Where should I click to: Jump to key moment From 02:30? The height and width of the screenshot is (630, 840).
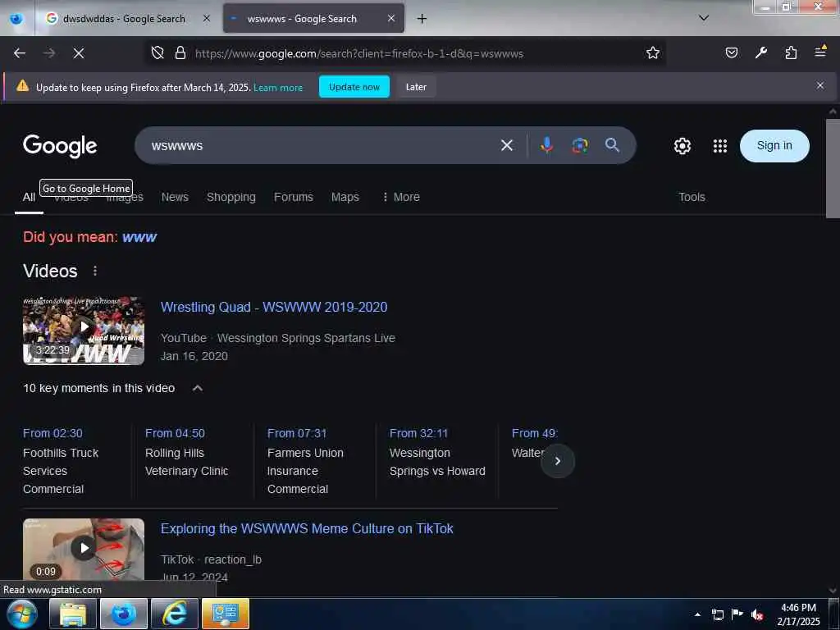pos(52,433)
